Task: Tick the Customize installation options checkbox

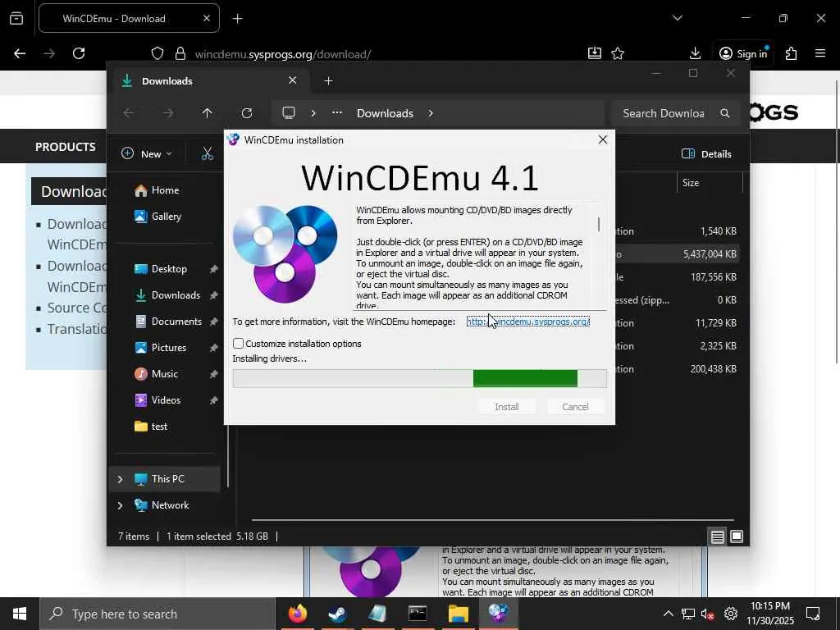Action: 239,344
